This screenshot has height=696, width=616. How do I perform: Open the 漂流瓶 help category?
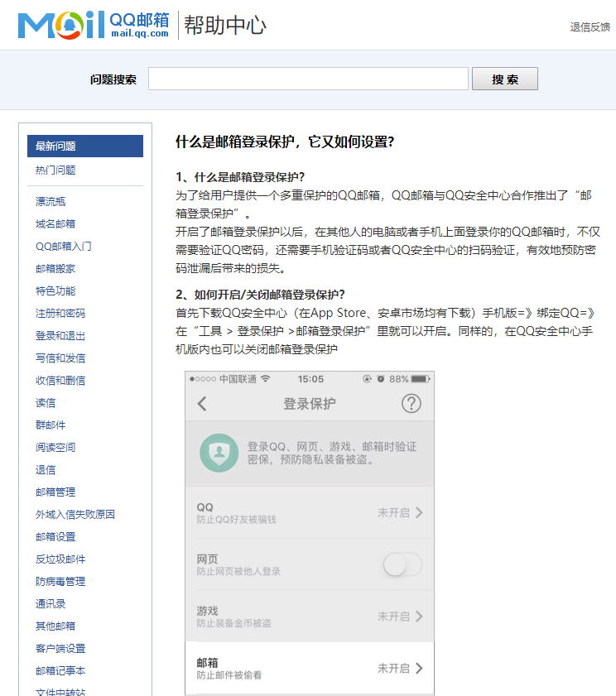(51, 202)
